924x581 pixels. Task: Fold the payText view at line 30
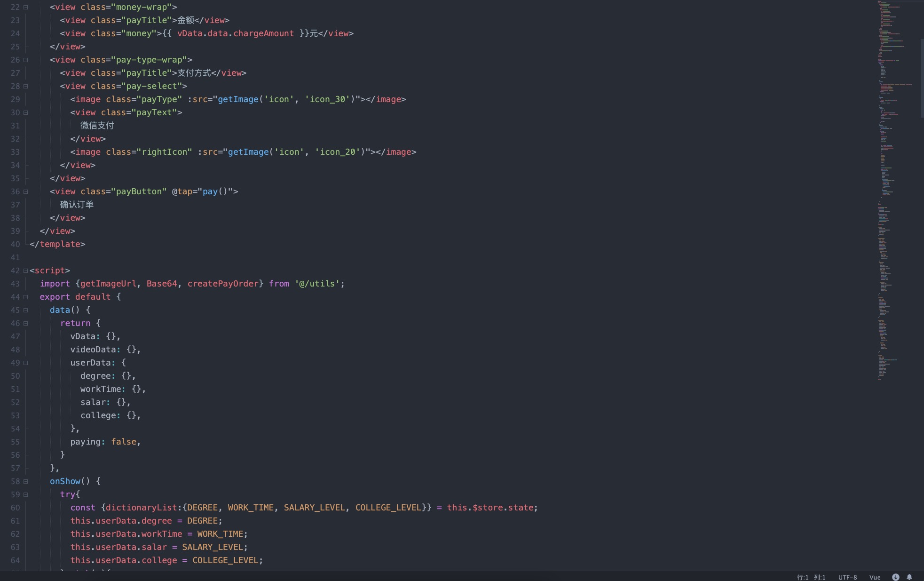tap(25, 112)
